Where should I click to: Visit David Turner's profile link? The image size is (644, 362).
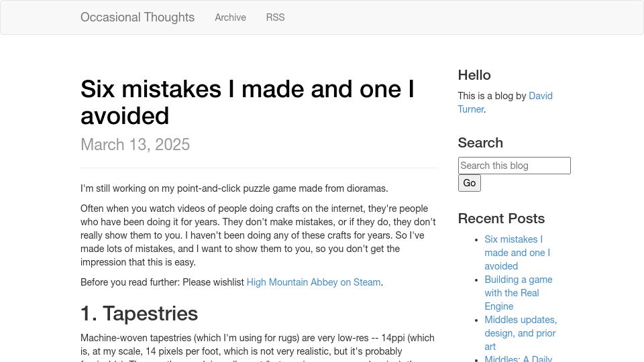click(x=505, y=103)
